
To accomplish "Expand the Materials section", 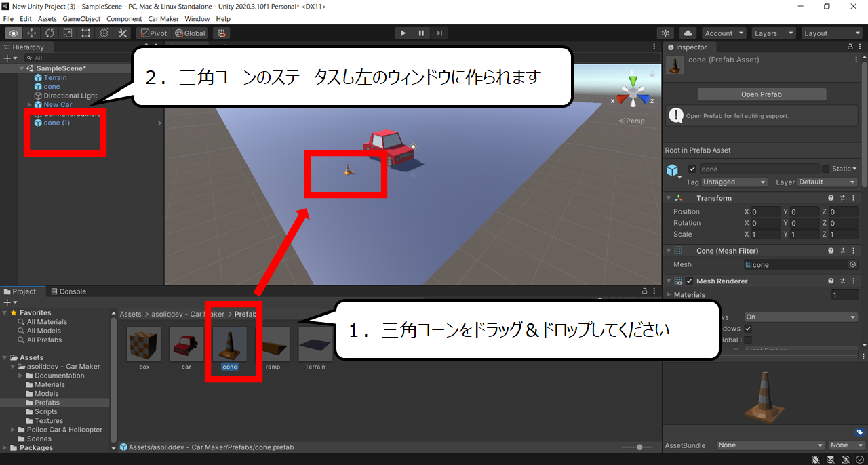I will [669, 295].
